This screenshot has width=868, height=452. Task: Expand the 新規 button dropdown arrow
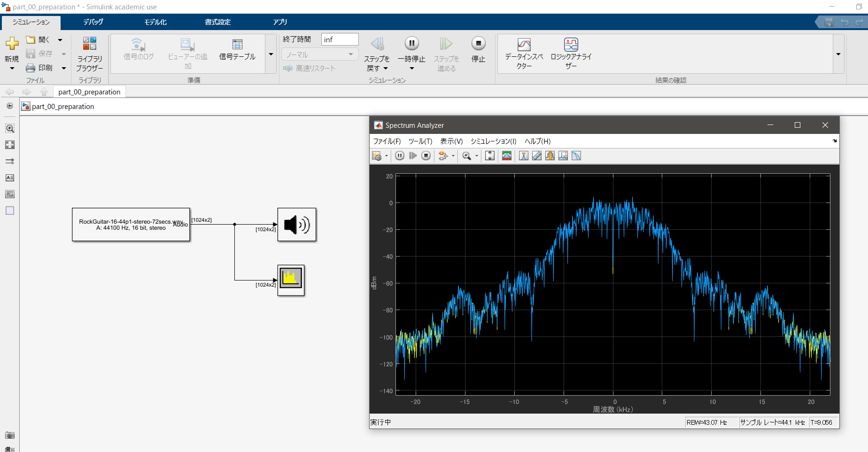pos(12,69)
